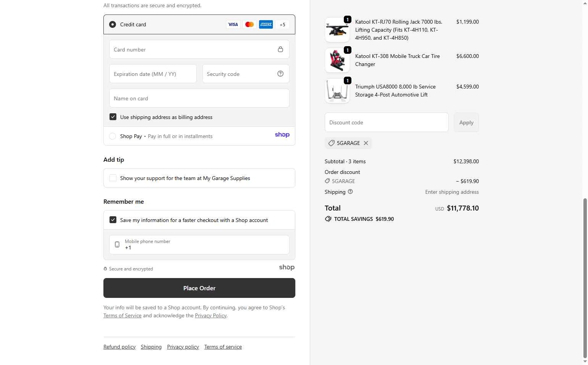Click the Enter shipping address text
The image size is (588, 365).
tap(452, 192)
